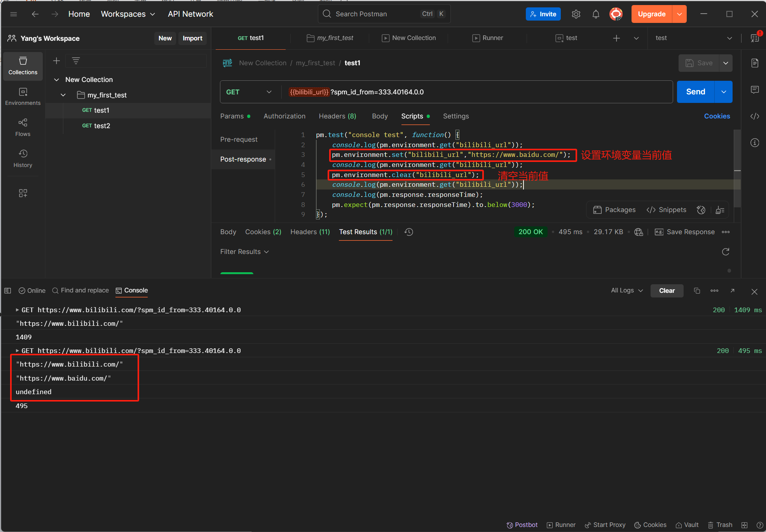Click the Import button

192,38
